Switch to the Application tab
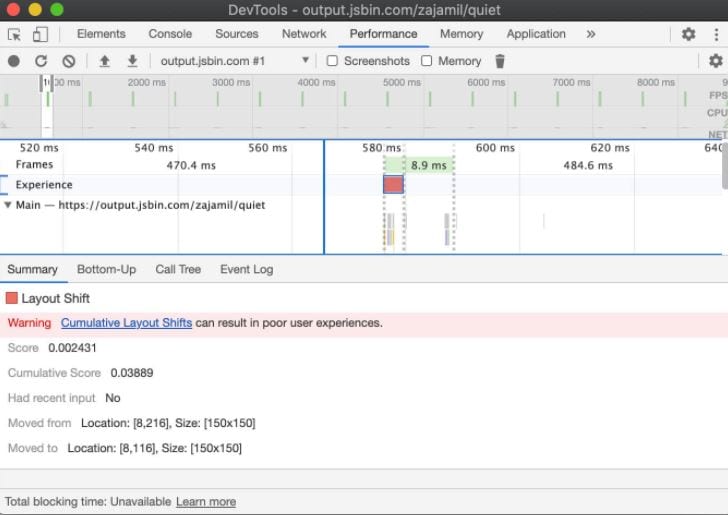This screenshot has width=728, height=515. coord(536,34)
